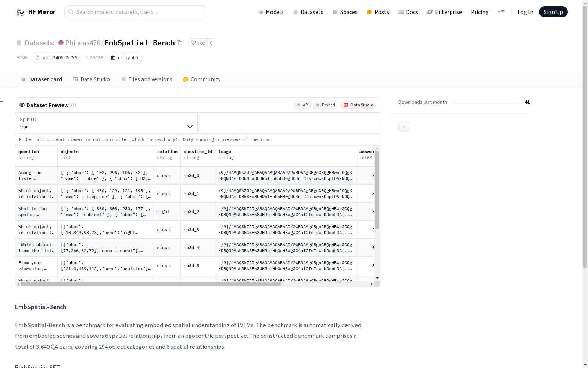Go to the Pricing page
The height and width of the screenshot is (368, 588).
[480, 12]
